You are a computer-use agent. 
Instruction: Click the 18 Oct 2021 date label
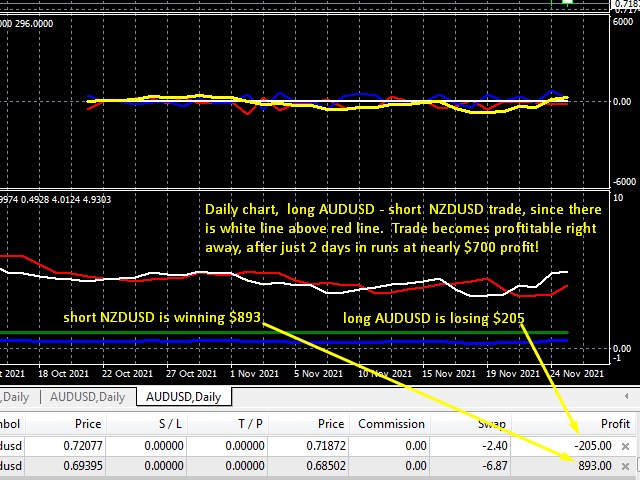[x=63, y=373]
